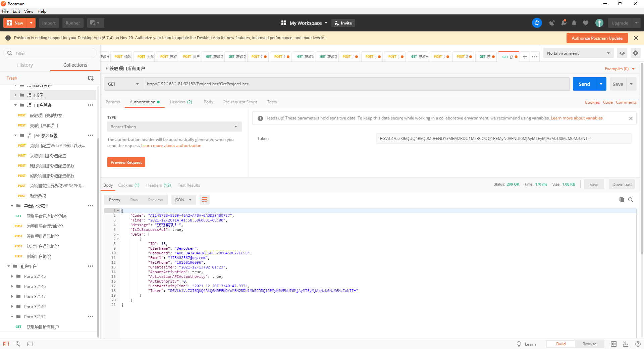Screen dimensions: 644x349
Task: Copy the response body to clipboard
Action: pyautogui.click(x=622, y=200)
